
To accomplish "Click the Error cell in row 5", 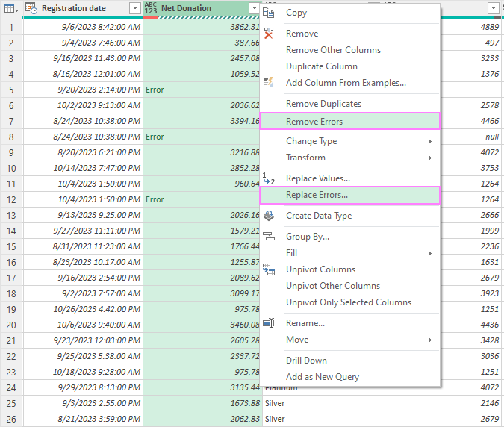I will point(202,90).
